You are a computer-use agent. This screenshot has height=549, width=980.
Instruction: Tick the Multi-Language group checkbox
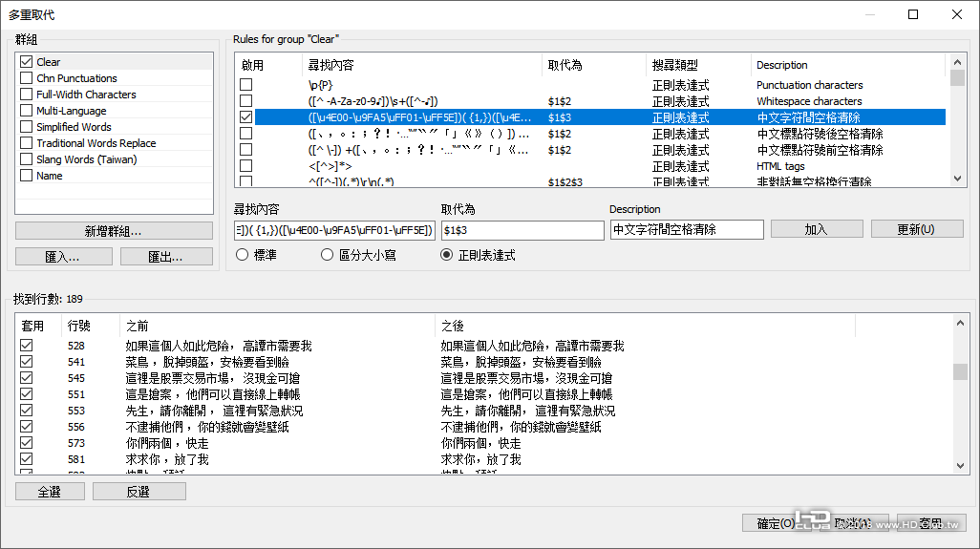pyautogui.click(x=26, y=111)
